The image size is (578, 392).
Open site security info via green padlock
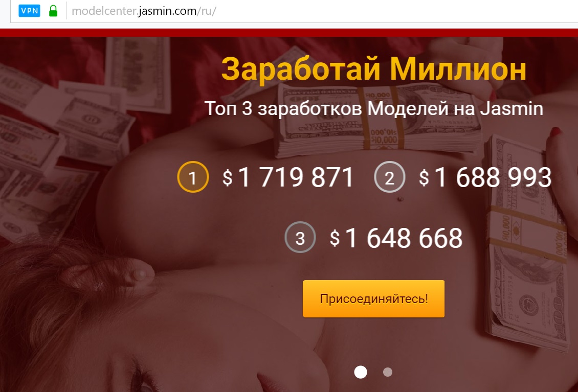(x=53, y=11)
